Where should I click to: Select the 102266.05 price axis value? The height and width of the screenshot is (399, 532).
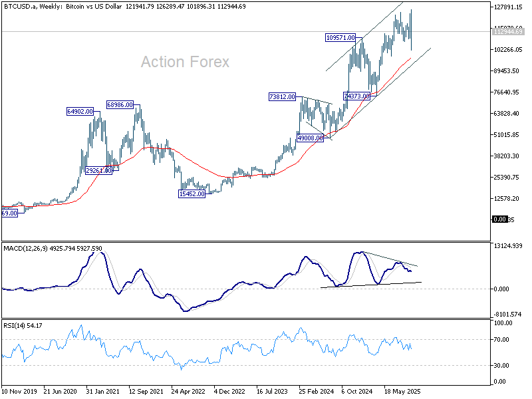508,49
